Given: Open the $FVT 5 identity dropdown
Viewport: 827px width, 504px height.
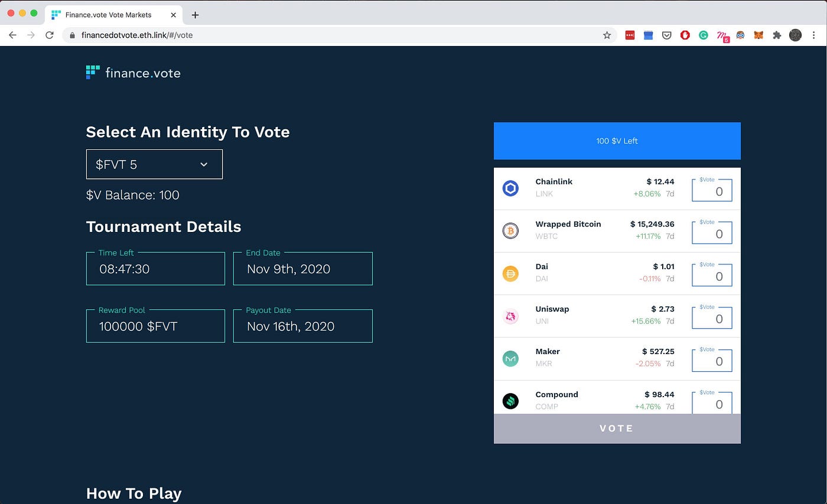Looking at the screenshot, I should pyautogui.click(x=154, y=164).
